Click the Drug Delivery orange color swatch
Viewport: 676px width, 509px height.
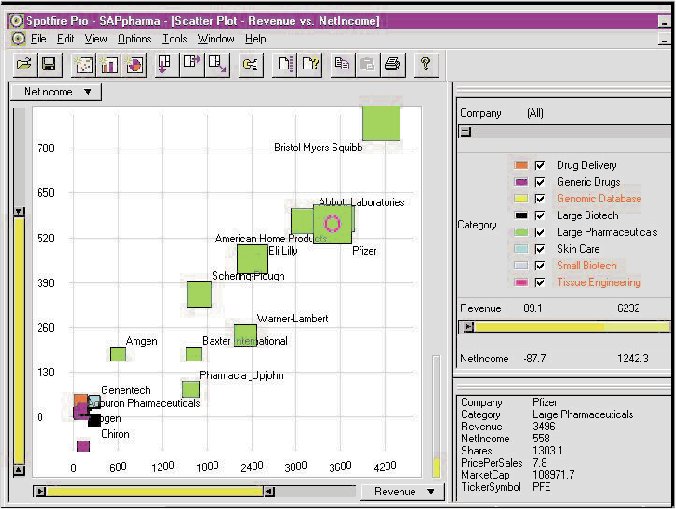coord(521,165)
